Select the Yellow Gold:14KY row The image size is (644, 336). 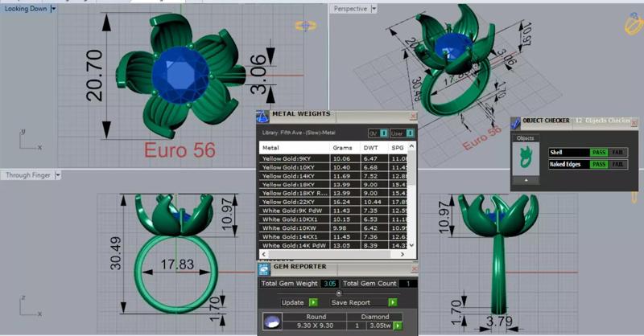[333, 176]
